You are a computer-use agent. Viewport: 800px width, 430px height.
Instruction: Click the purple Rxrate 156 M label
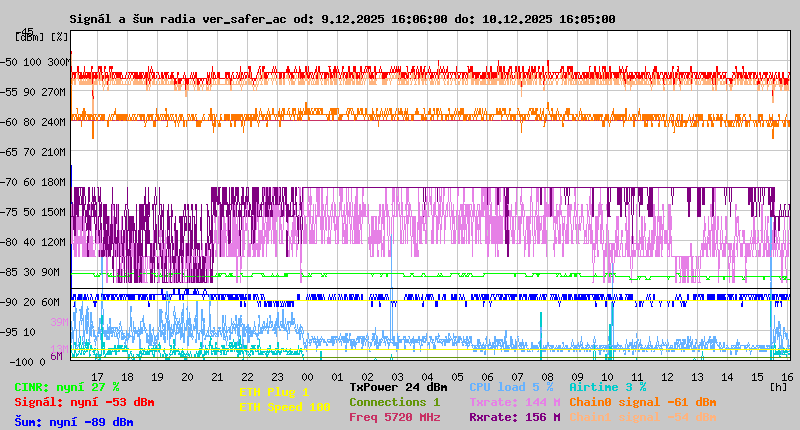click(x=515, y=417)
